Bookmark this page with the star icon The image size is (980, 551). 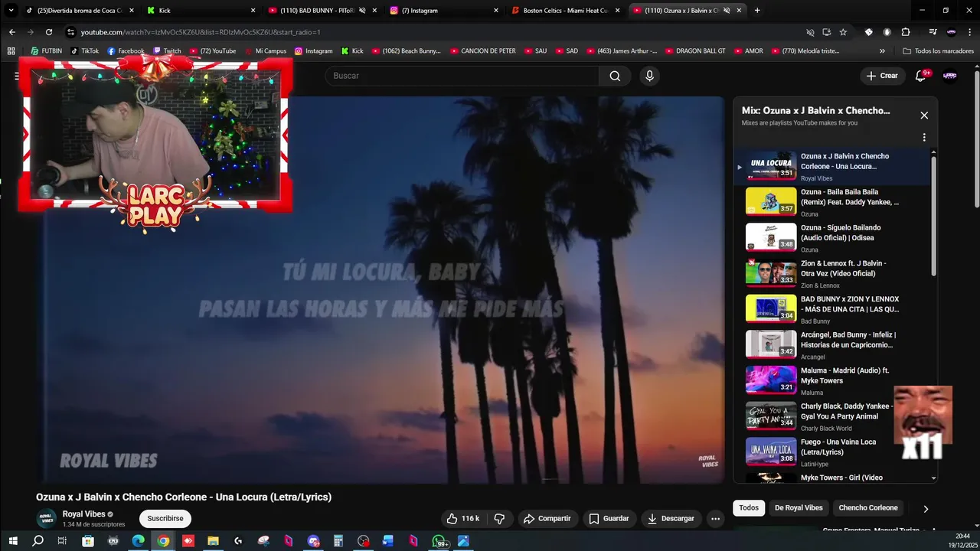tap(843, 32)
